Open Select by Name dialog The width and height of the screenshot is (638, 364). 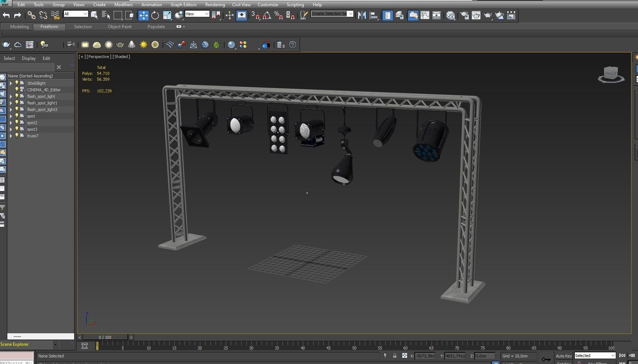[106, 15]
